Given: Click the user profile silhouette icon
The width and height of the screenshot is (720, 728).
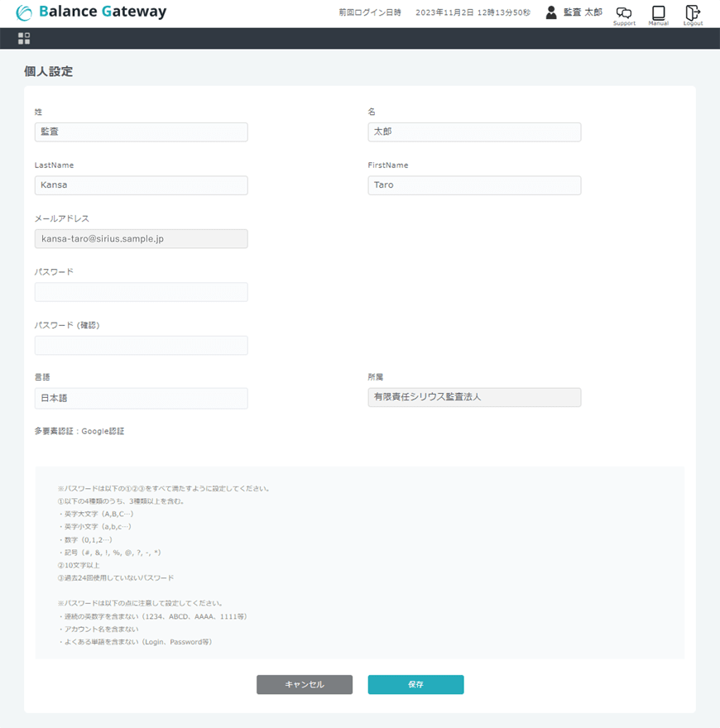Looking at the screenshot, I should (x=551, y=12).
